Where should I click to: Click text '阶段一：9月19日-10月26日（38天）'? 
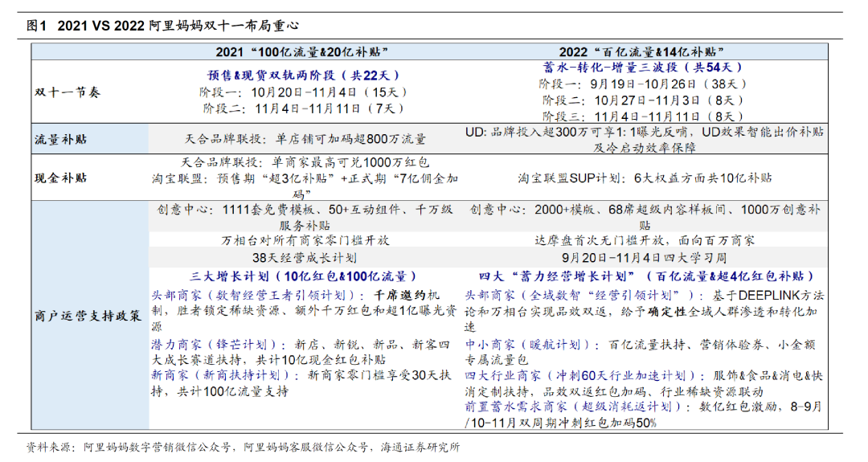(643, 84)
